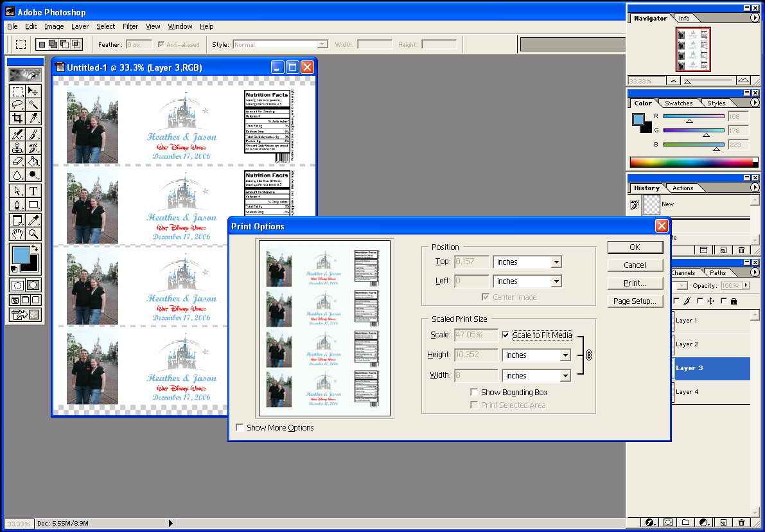Check Show More Options box

pyautogui.click(x=240, y=427)
